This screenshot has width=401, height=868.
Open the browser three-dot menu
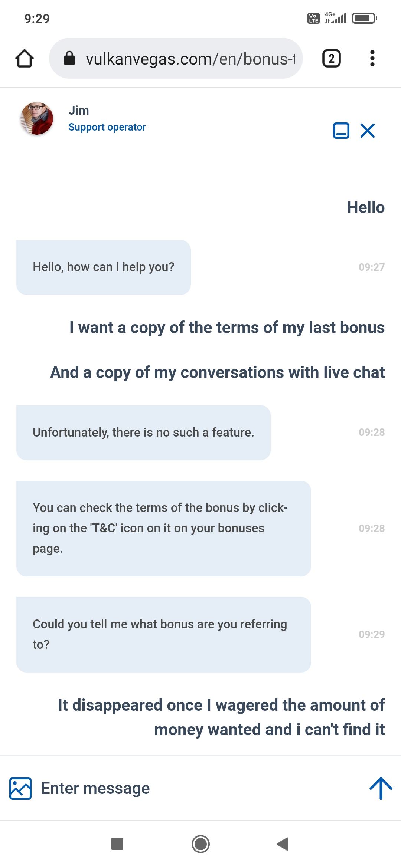click(x=372, y=59)
